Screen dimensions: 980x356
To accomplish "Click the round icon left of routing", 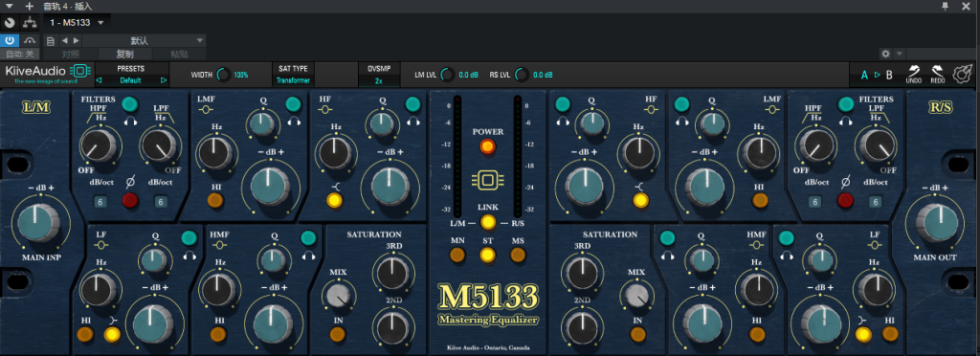I will [9, 22].
